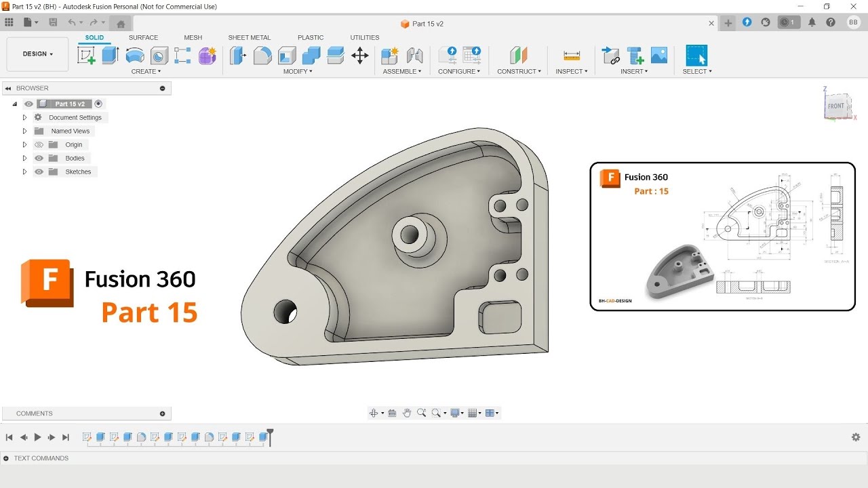Click the Look At icon
This screenshot has height=488, width=868.
click(x=392, y=413)
